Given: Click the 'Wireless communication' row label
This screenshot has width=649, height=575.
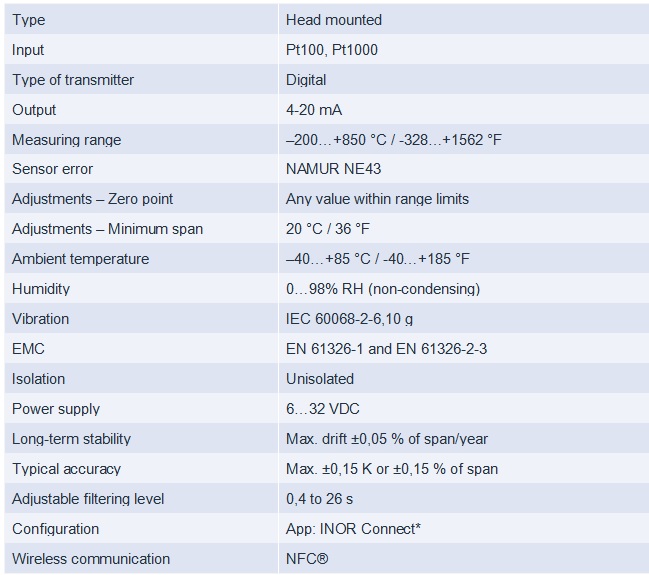Looking at the screenshot, I should point(91,559).
